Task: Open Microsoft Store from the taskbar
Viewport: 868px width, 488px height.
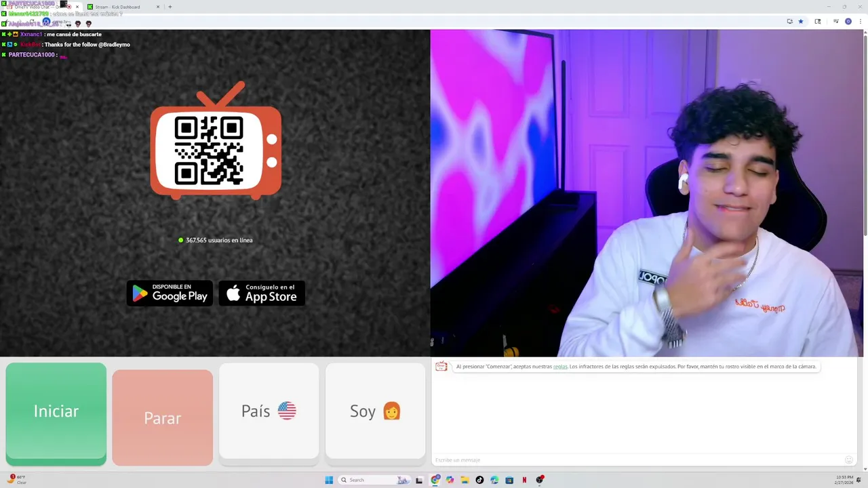Action: point(509,480)
